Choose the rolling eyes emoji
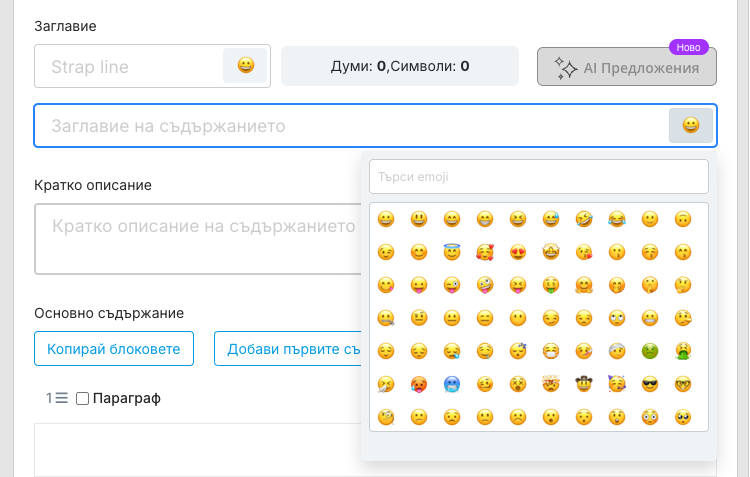The width and height of the screenshot is (750, 477). tap(617, 318)
